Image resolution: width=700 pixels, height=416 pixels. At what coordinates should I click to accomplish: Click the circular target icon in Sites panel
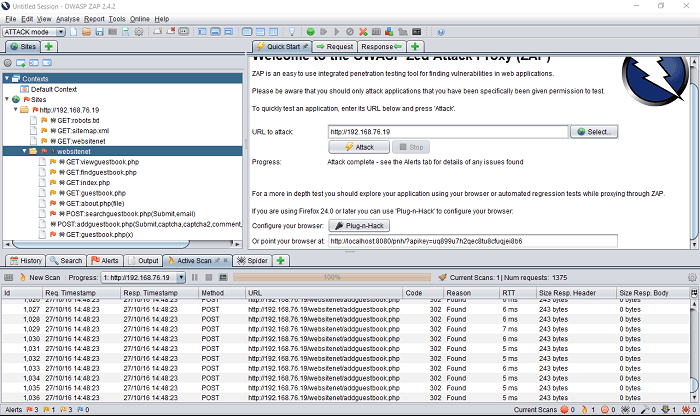coord(8,63)
